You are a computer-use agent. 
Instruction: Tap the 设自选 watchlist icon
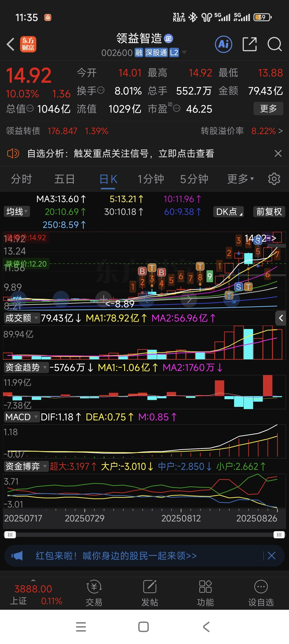261,593
